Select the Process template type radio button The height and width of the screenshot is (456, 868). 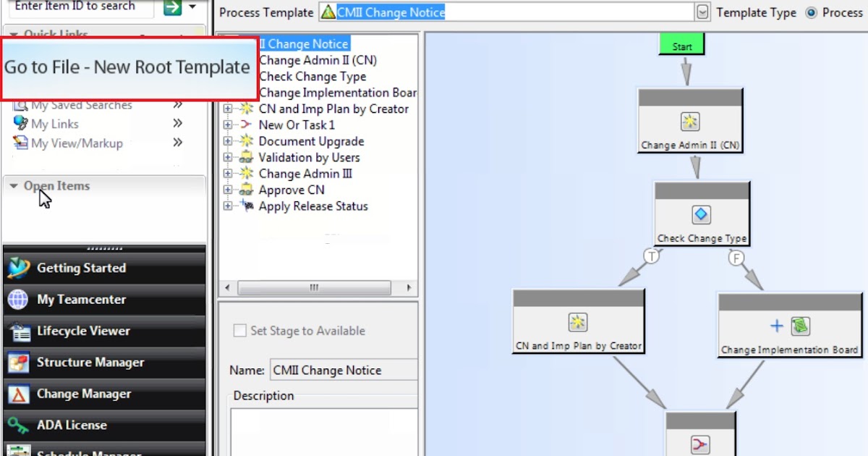[x=811, y=13]
